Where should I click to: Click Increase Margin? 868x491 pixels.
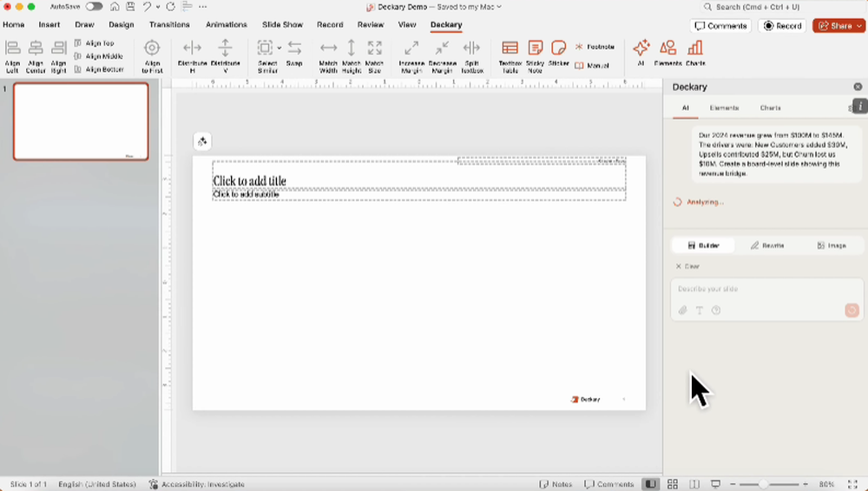[411, 56]
